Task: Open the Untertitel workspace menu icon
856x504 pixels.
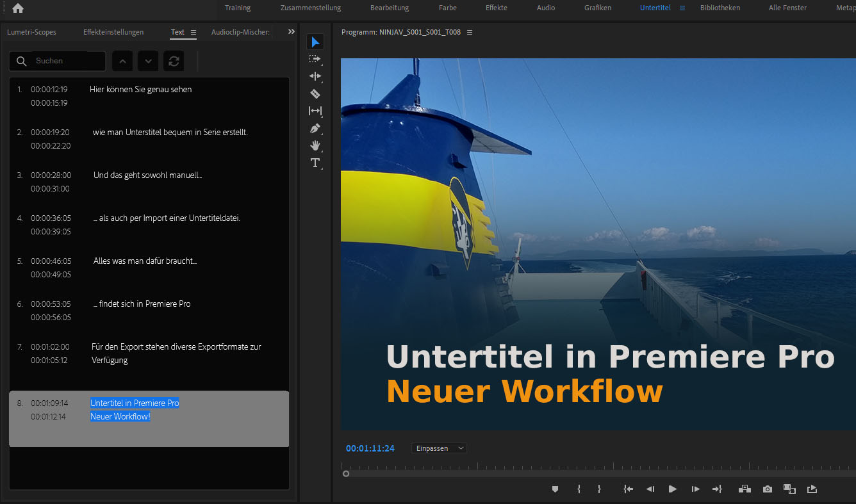Action: click(x=682, y=8)
